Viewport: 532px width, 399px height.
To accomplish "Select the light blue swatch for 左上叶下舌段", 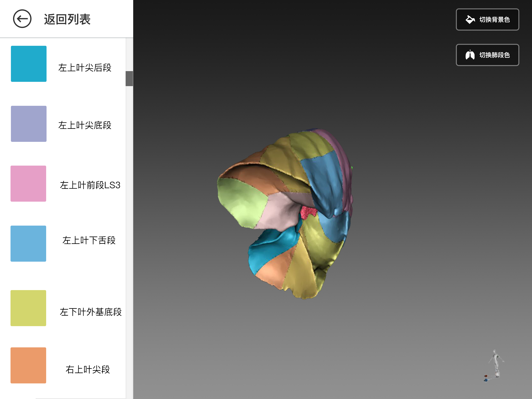I will 28,244.
